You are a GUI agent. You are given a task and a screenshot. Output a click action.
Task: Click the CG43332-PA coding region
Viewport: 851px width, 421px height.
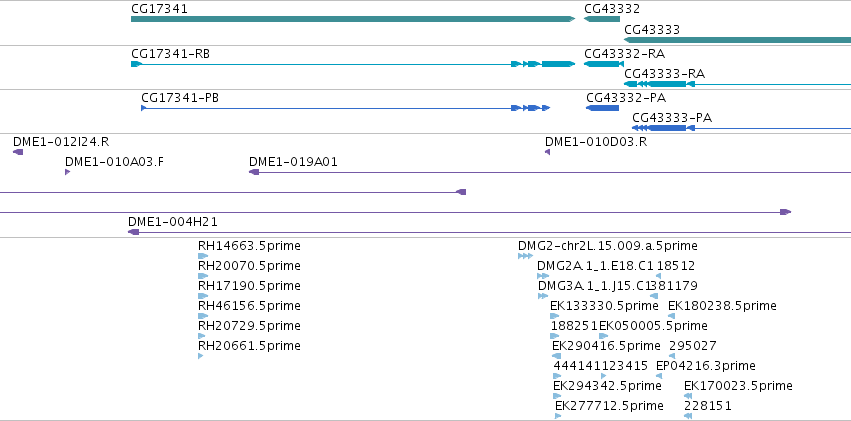[602, 108]
